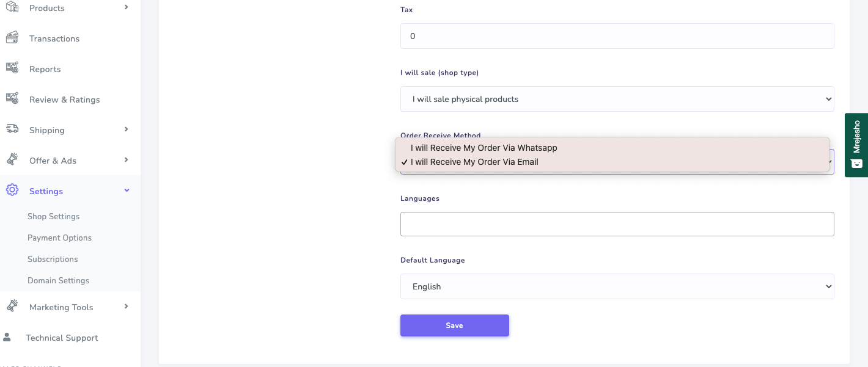Go to Payment Options settings

coord(59,238)
